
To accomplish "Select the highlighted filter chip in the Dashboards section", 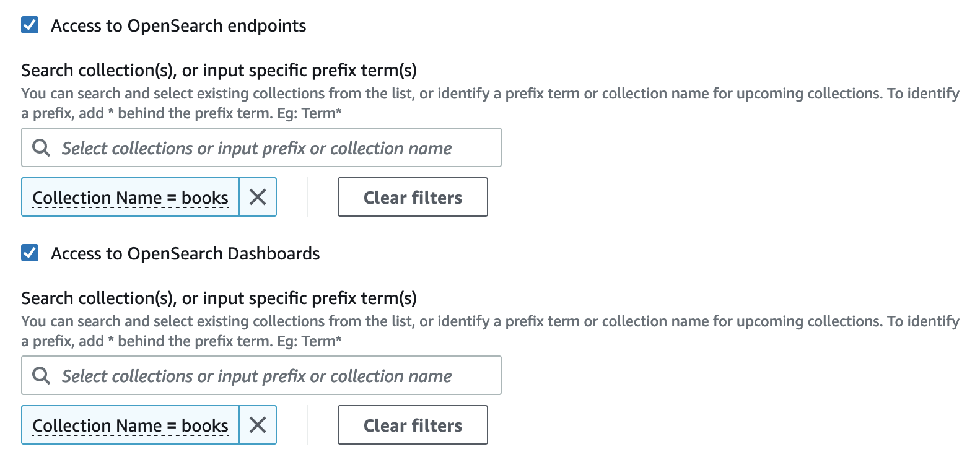I will (x=130, y=425).
